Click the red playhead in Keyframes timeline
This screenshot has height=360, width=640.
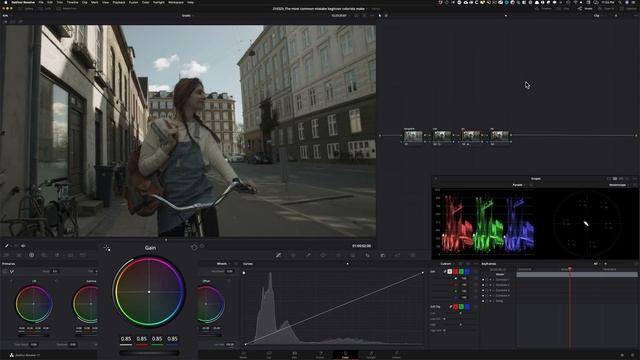coord(570,269)
